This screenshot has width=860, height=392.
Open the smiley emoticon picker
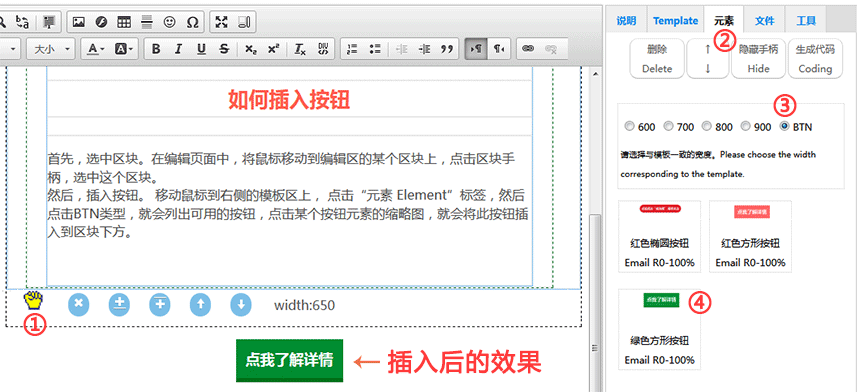tap(169, 22)
